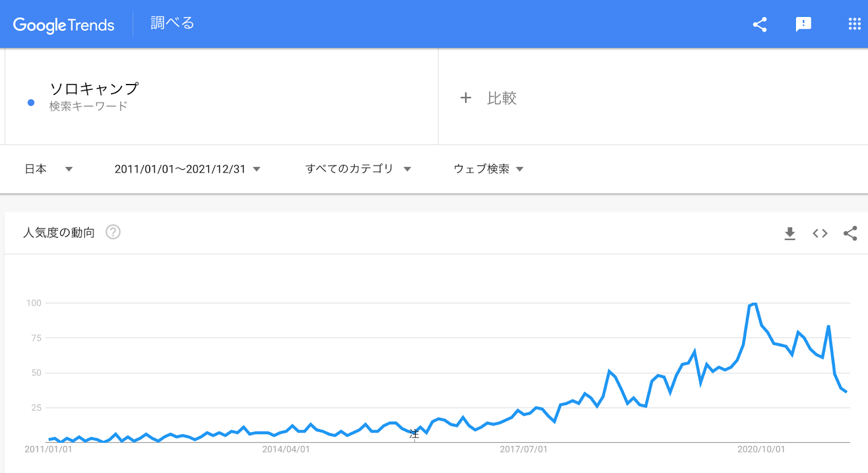The width and height of the screenshot is (868, 473).
Task: Open the Google apps grid
Action: (854, 24)
